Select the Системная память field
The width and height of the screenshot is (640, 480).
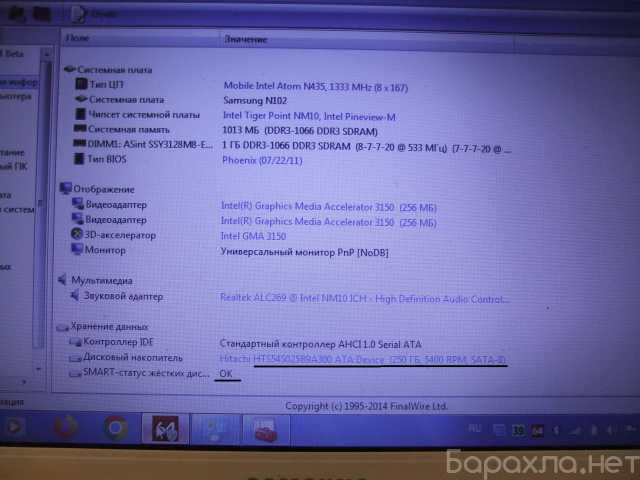129,129
